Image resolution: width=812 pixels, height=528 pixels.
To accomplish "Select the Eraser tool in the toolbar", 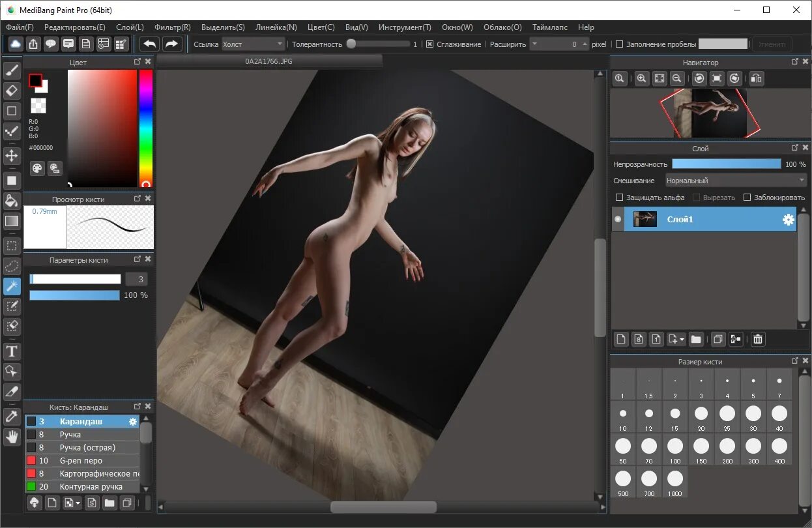I will pos(12,91).
